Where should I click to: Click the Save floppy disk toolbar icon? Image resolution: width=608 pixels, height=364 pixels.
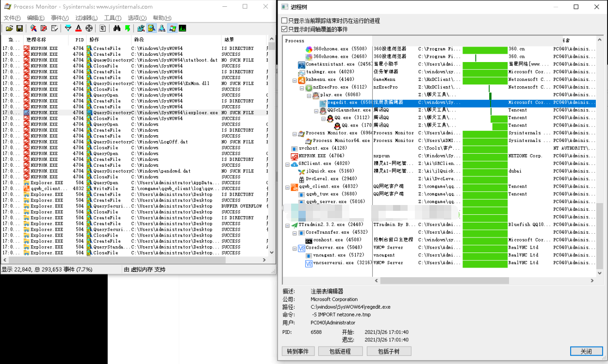[19, 28]
